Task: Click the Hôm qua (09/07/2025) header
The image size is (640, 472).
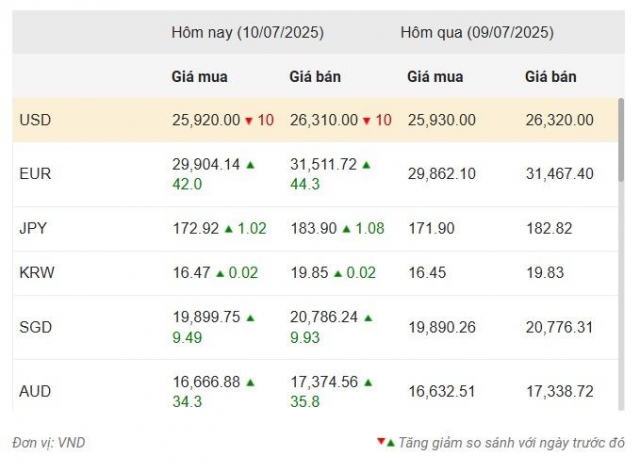Action: [477, 33]
